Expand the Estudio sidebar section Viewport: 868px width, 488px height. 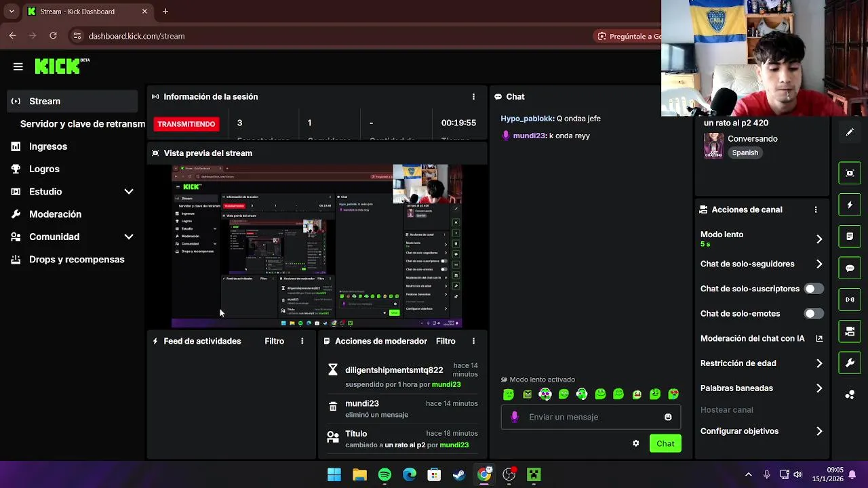pyautogui.click(x=129, y=192)
